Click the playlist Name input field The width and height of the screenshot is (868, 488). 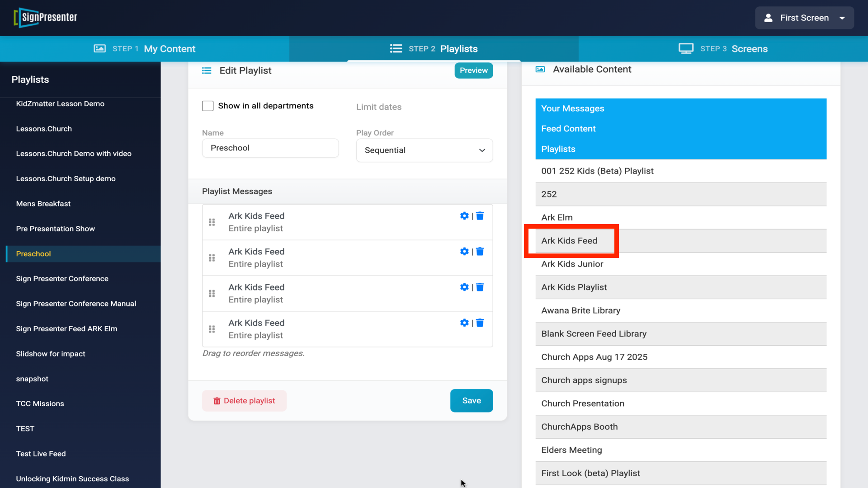(x=270, y=148)
